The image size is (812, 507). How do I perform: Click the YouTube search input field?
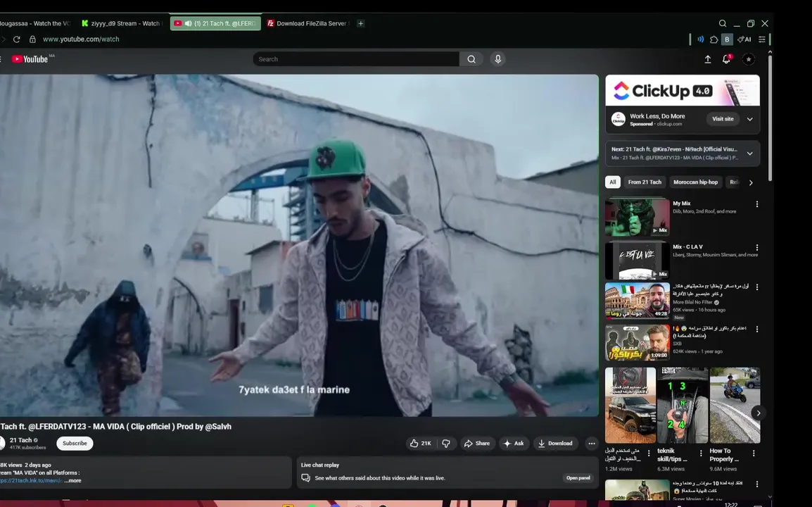coord(356,59)
